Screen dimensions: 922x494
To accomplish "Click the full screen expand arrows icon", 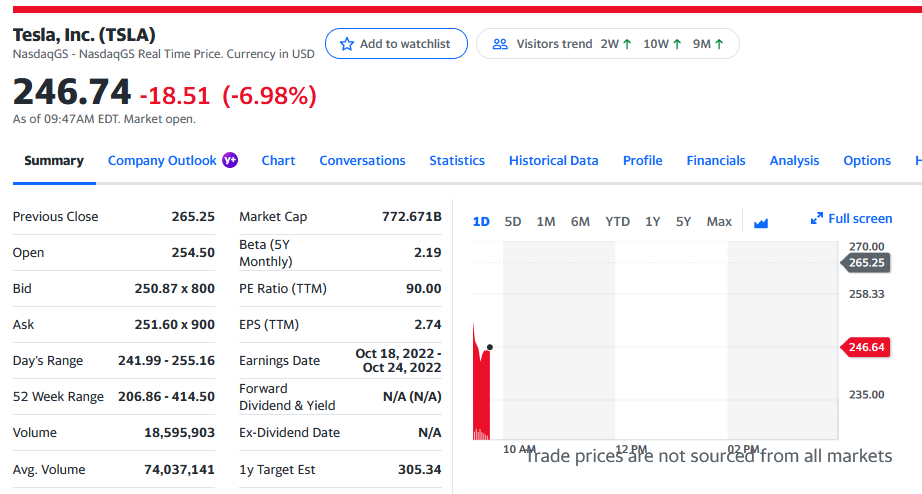I will (816, 219).
